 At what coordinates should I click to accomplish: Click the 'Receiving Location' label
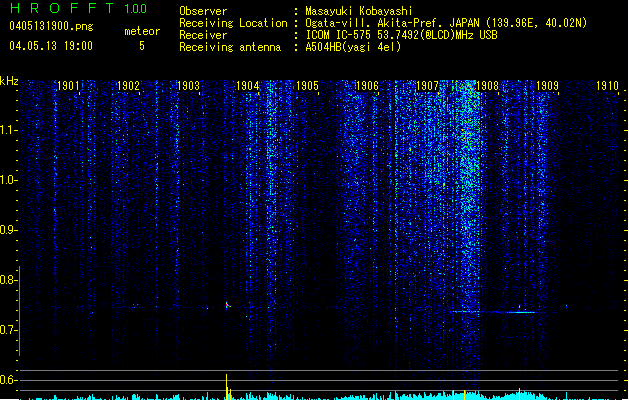tap(233, 23)
